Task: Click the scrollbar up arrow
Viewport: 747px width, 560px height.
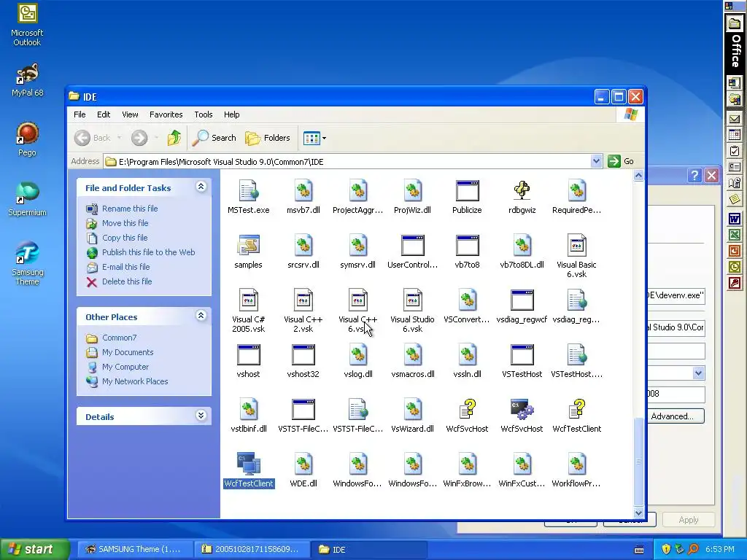Action: 638,175
